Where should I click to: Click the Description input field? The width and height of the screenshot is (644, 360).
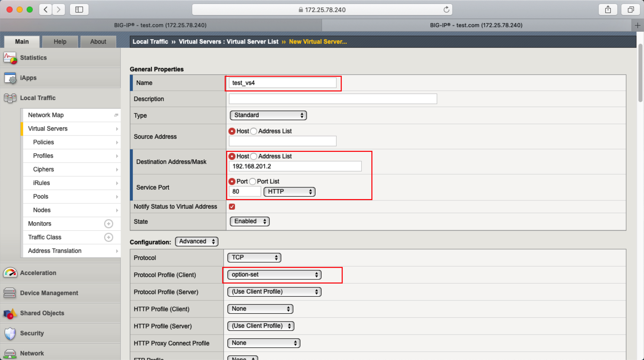pos(333,99)
